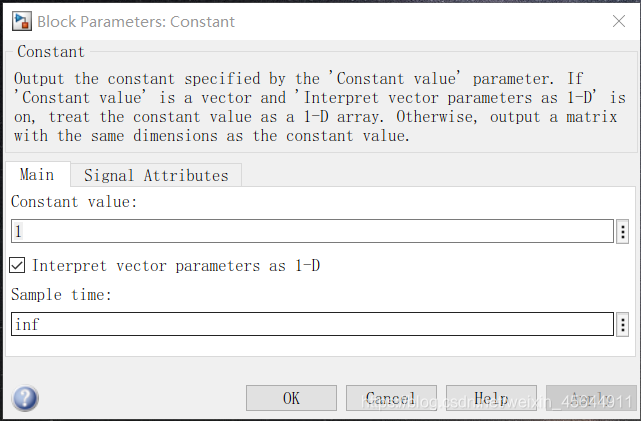Dismiss changes with the Cancel button

(x=391, y=398)
